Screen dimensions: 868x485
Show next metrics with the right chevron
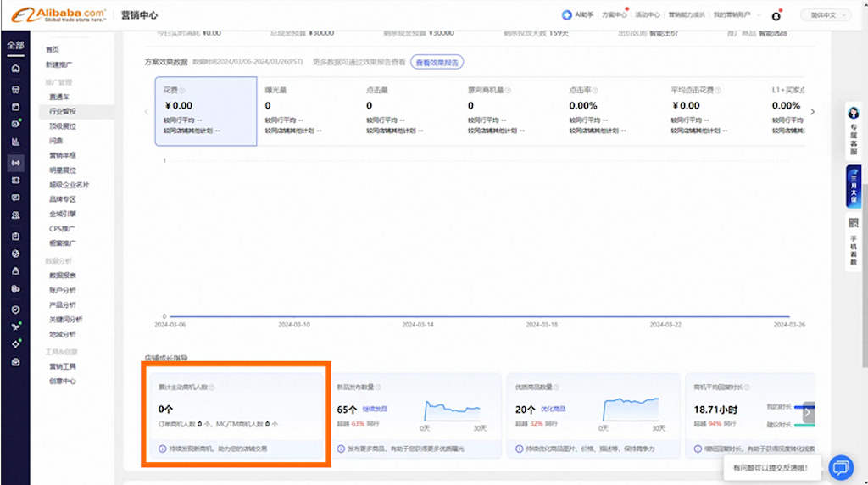click(x=812, y=112)
